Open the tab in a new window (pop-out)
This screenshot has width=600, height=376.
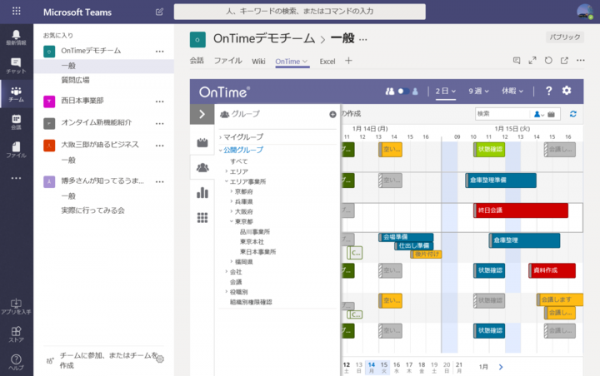click(564, 60)
